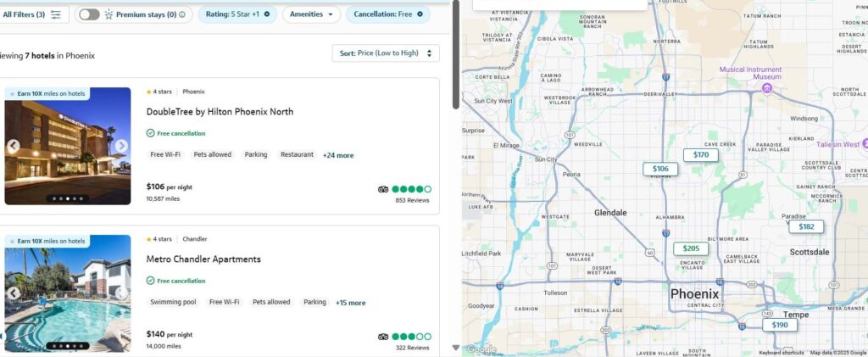Click the Glendale label on map

(x=610, y=213)
